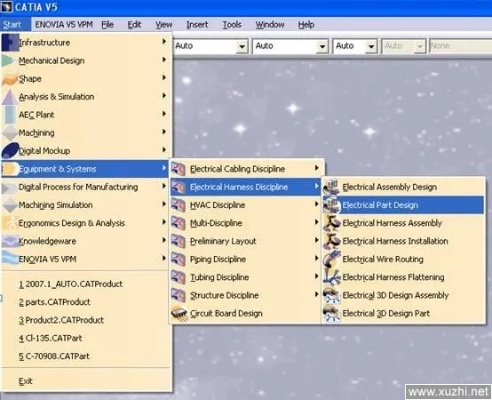The image size is (492, 400).
Task: Open the first Auto dropdown arrow
Action: click(x=242, y=46)
